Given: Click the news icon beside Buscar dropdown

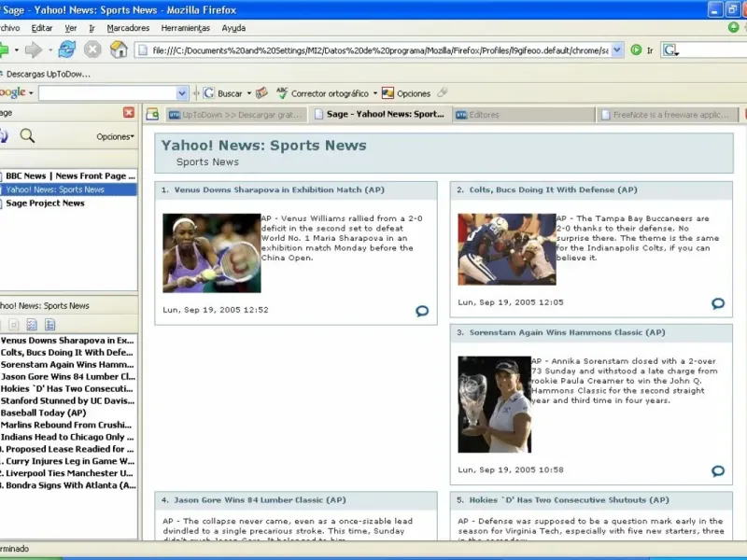Looking at the screenshot, I should point(261,92).
